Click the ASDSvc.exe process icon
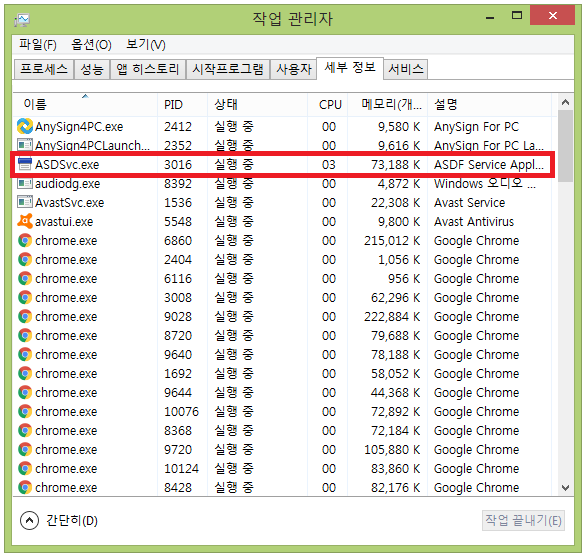Viewport: 585px width, 558px height. tap(25, 164)
